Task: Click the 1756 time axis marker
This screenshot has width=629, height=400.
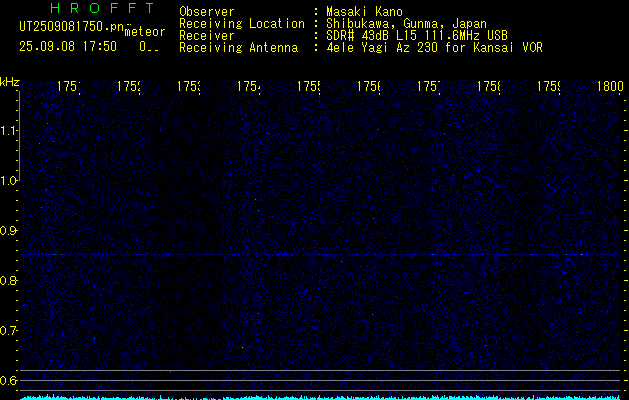Action: 369,86
